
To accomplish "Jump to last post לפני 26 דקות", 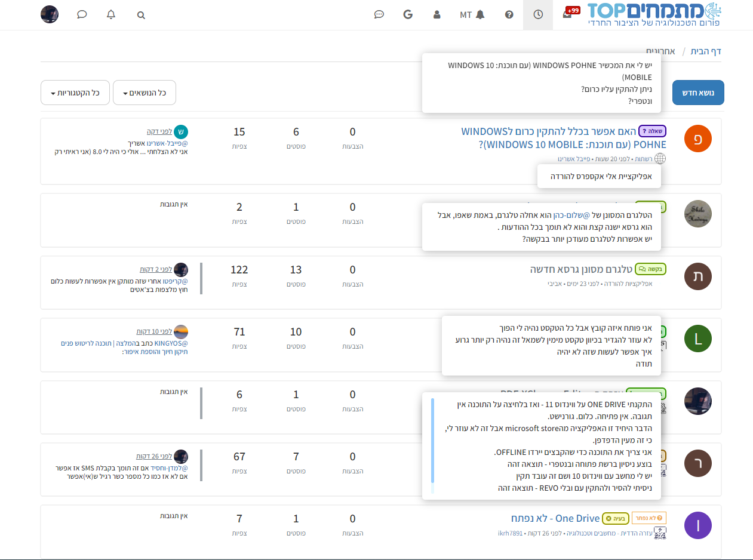I will click(x=154, y=456).
